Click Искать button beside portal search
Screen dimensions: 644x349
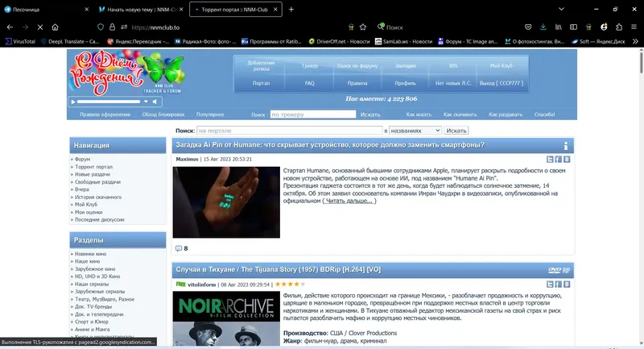pos(456,131)
